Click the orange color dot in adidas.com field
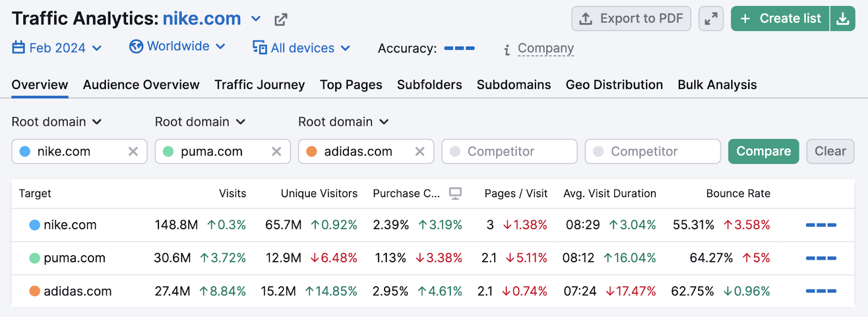868x317 pixels. (x=311, y=152)
